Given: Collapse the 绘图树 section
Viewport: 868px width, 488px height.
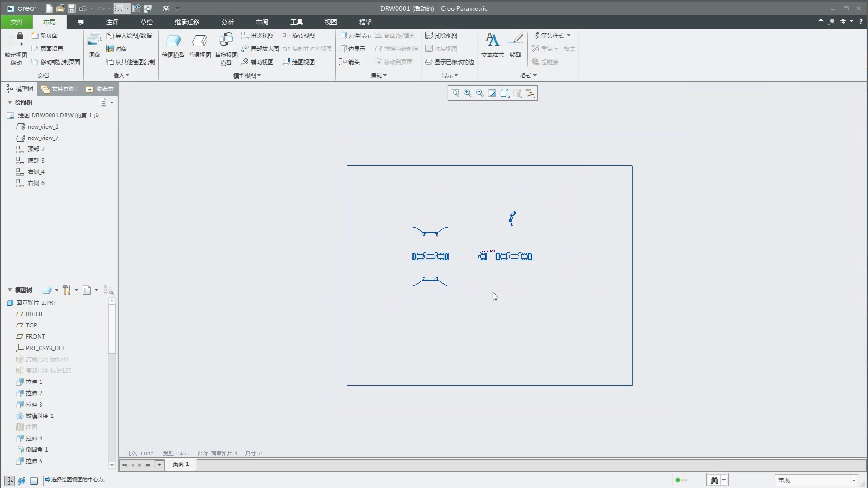Looking at the screenshot, I should [x=10, y=102].
